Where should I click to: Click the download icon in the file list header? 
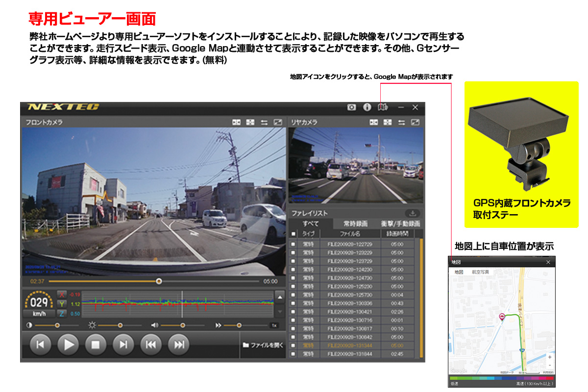[x=413, y=213]
